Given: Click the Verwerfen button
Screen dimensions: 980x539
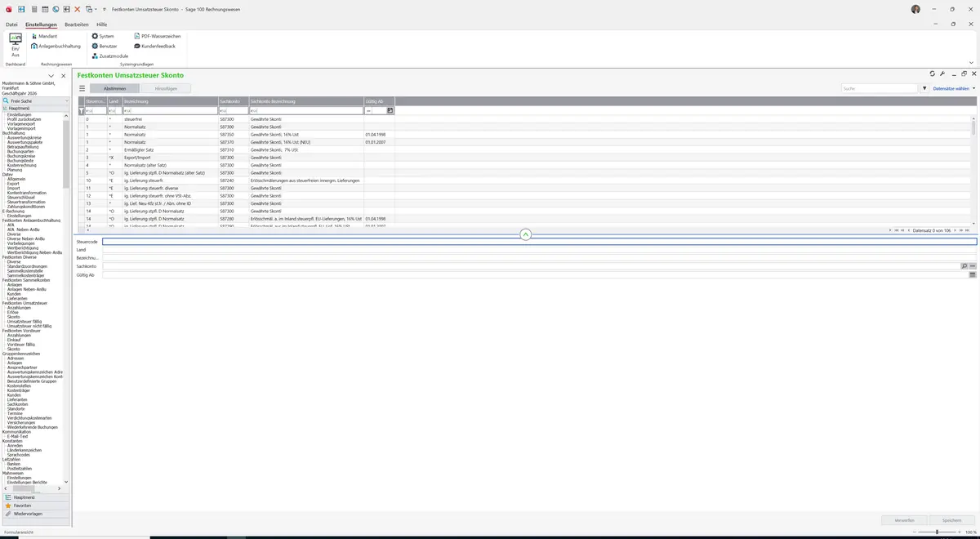Looking at the screenshot, I should 905,520.
